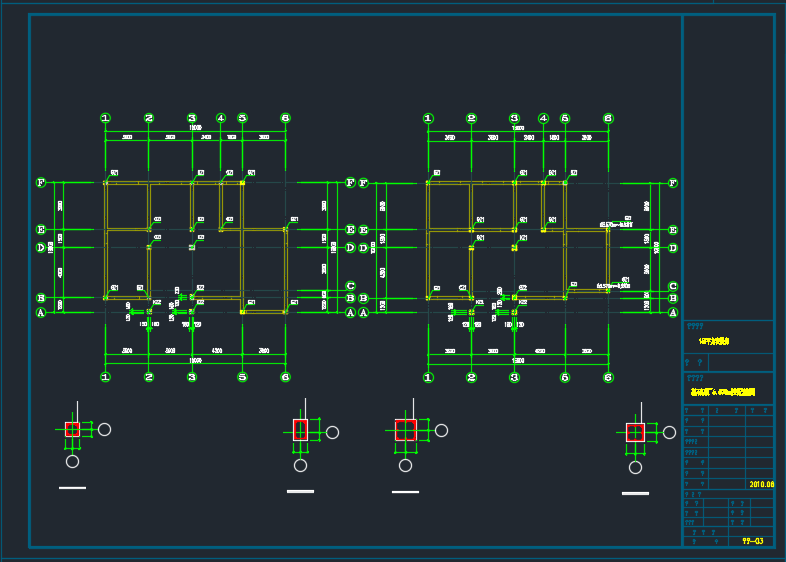Click axis bubble 6 above the left plan
Image resolution: width=786 pixels, height=562 pixels.
point(286,118)
